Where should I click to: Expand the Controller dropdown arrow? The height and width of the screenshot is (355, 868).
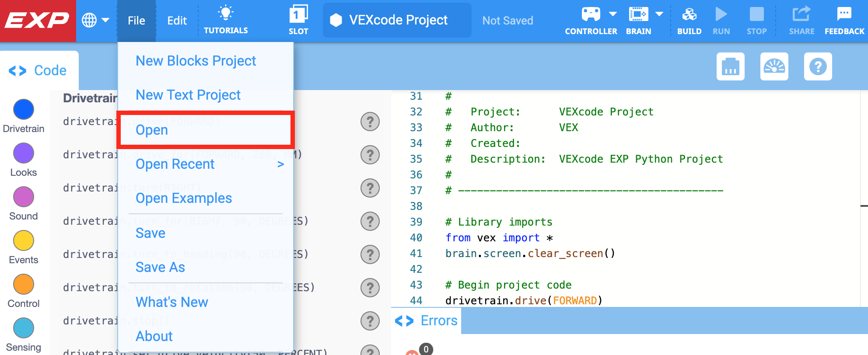click(x=613, y=14)
